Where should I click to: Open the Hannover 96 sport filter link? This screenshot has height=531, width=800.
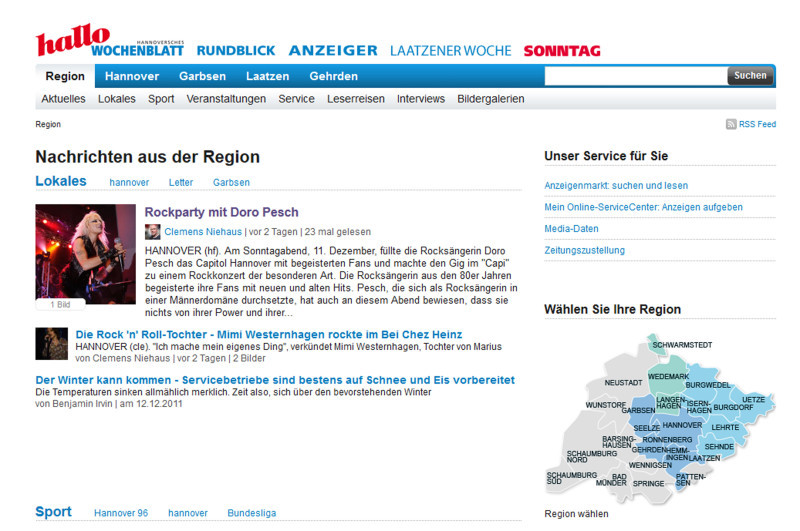click(x=121, y=513)
